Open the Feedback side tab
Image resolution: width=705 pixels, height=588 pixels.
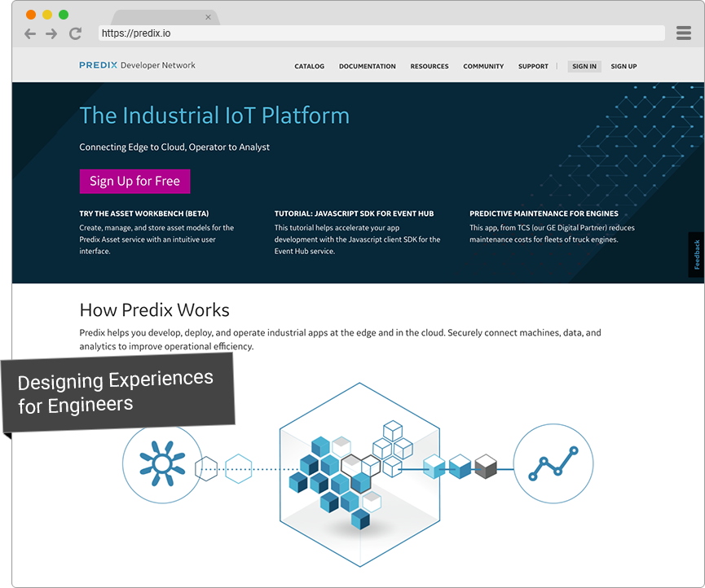[696, 255]
